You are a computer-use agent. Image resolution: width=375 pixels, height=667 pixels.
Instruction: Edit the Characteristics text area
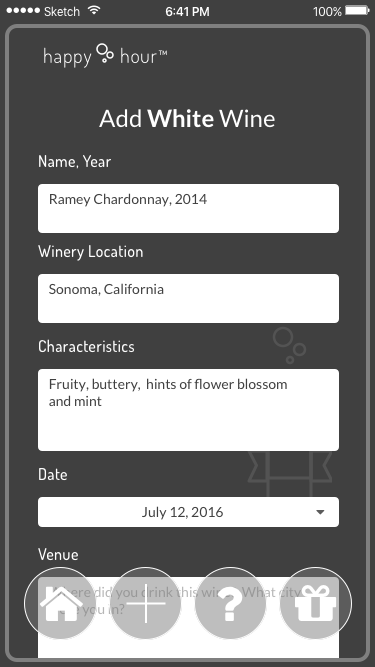(x=188, y=410)
